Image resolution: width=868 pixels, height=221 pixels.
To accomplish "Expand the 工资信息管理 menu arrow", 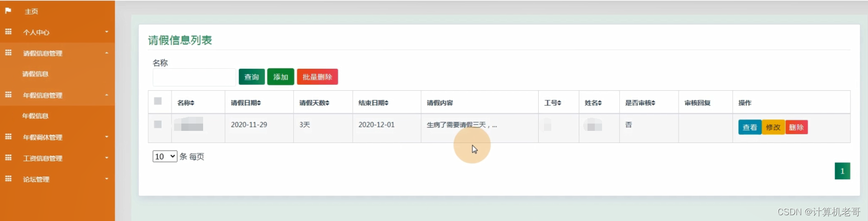I will pyautogui.click(x=107, y=158).
